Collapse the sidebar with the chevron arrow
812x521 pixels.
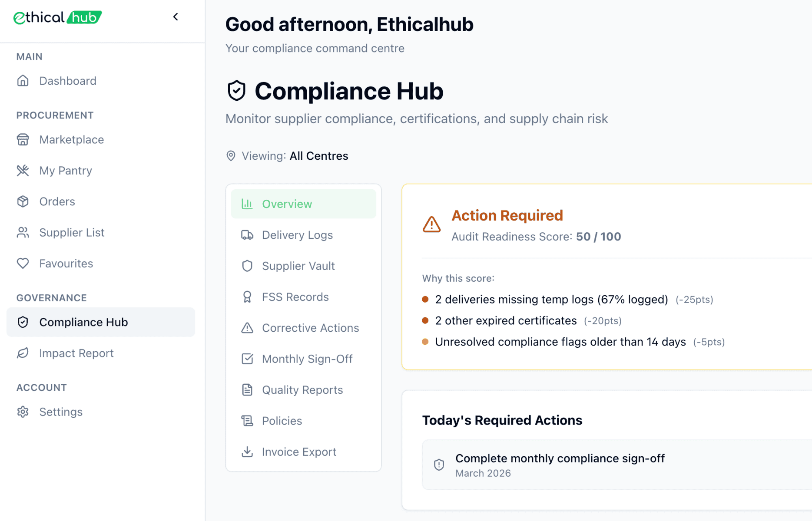click(x=176, y=17)
